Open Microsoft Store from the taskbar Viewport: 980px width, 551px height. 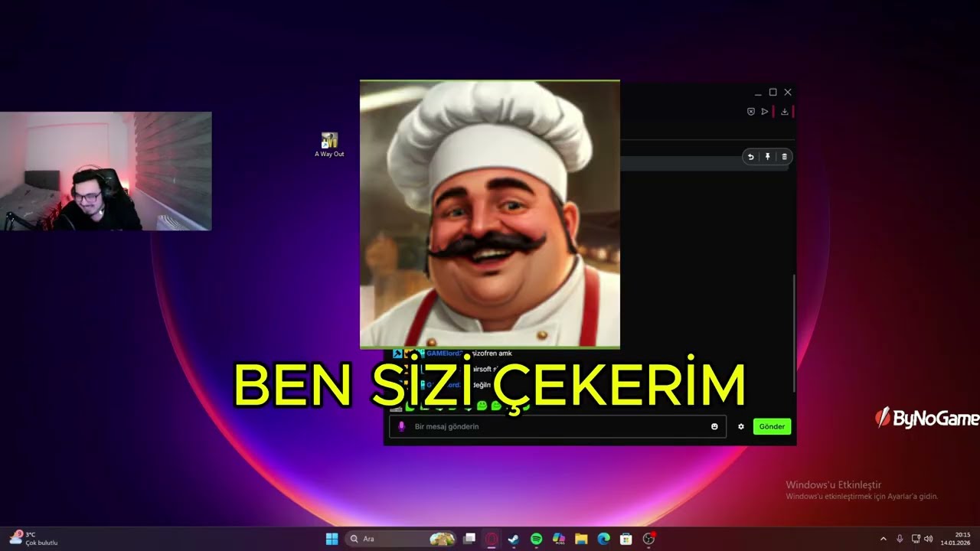click(x=626, y=539)
